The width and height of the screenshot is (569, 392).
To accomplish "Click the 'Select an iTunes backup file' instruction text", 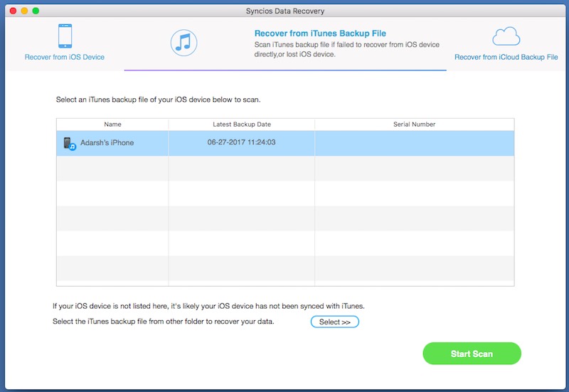I will [x=158, y=100].
